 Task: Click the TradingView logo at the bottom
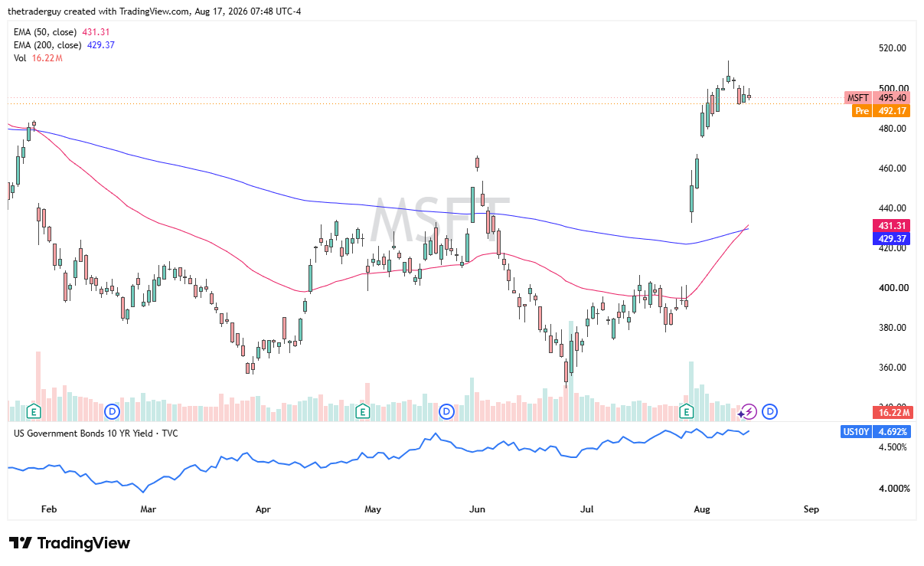coord(70,543)
